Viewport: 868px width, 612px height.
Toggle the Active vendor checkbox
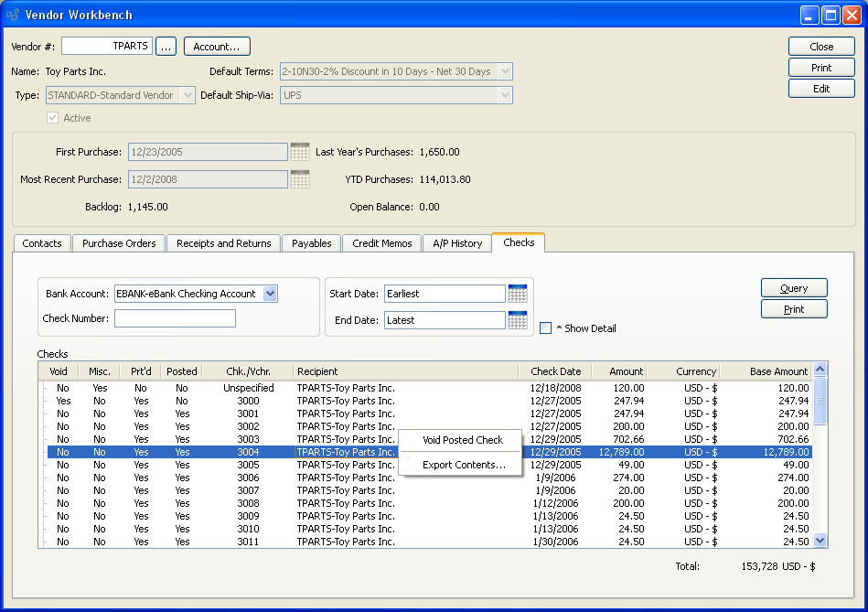pos(53,118)
